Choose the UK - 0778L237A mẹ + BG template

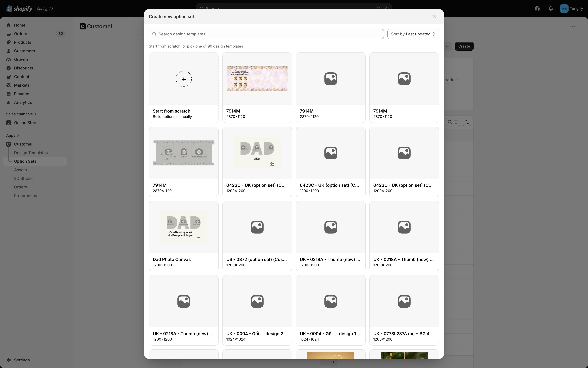[x=404, y=310]
